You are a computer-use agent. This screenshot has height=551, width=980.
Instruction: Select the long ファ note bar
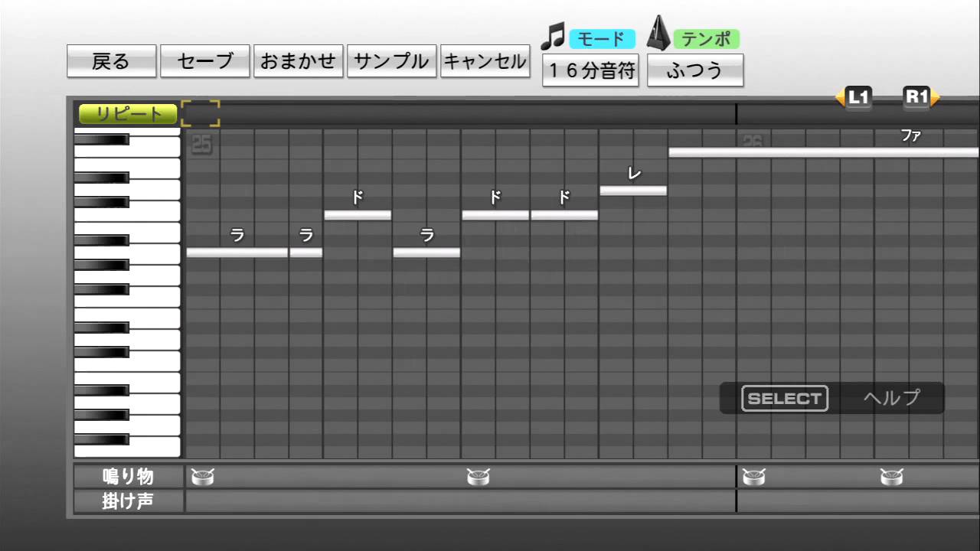[824, 152]
